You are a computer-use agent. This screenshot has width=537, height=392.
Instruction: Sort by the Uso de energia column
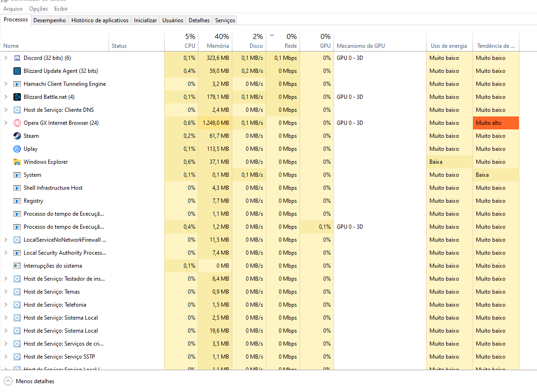click(x=450, y=42)
